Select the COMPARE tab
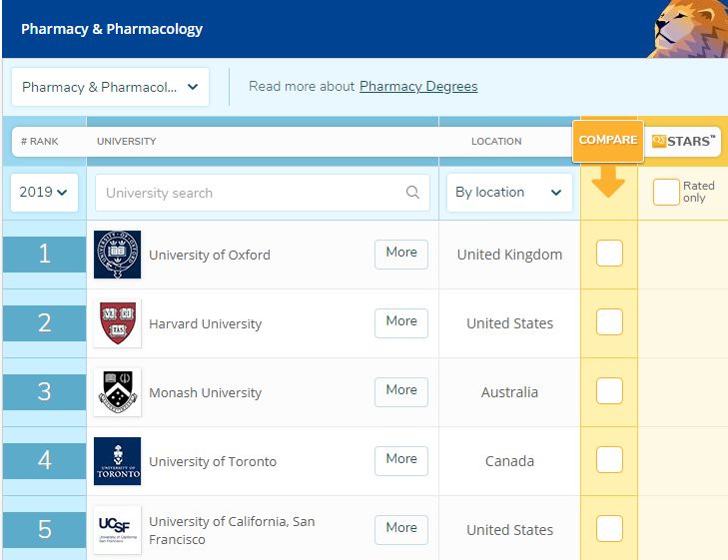The image size is (728, 560). coord(608,140)
